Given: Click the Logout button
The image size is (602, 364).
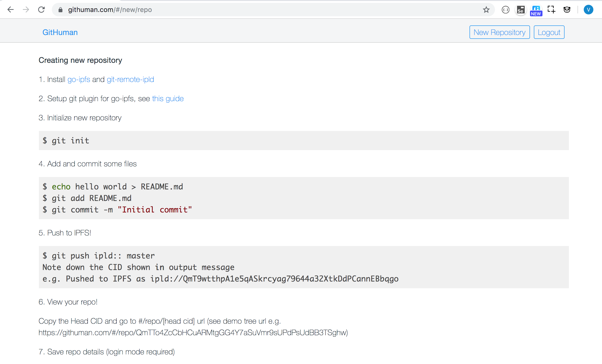Looking at the screenshot, I should click(549, 32).
